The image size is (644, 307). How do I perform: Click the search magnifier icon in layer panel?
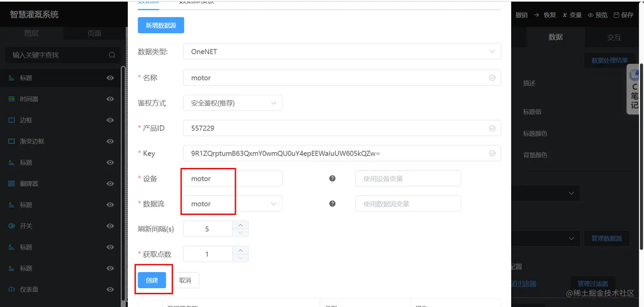click(112, 55)
